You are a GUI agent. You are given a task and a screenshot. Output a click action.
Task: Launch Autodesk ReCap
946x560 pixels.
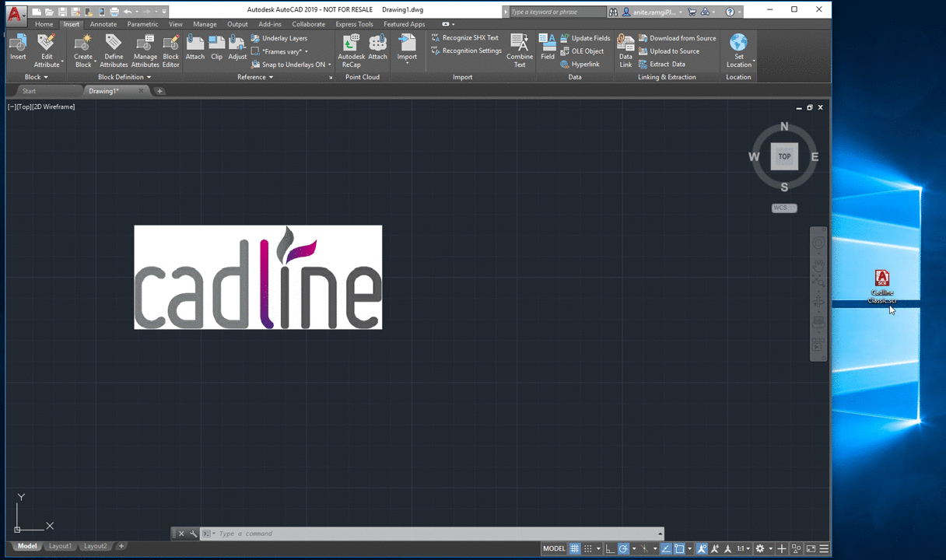tap(352, 50)
